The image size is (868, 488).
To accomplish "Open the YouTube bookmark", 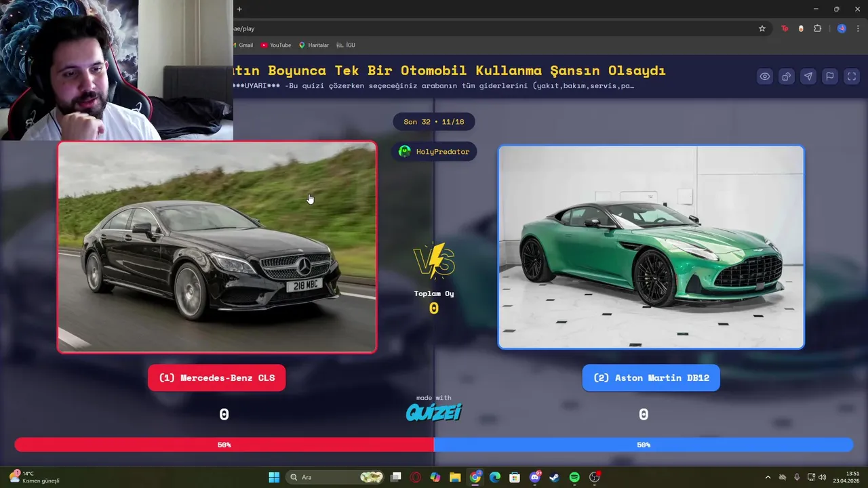I will [275, 45].
